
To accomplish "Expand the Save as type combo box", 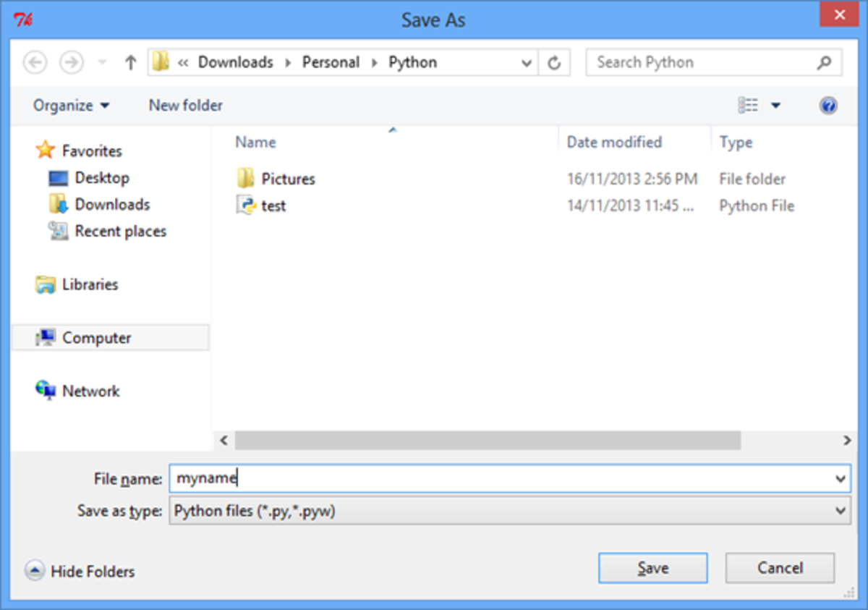I will click(x=840, y=510).
